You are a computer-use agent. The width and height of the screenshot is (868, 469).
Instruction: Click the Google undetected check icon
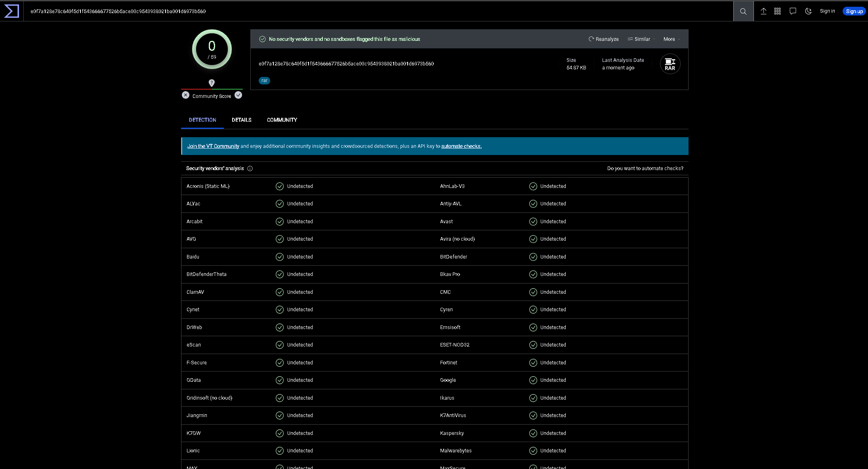pyautogui.click(x=533, y=380)
